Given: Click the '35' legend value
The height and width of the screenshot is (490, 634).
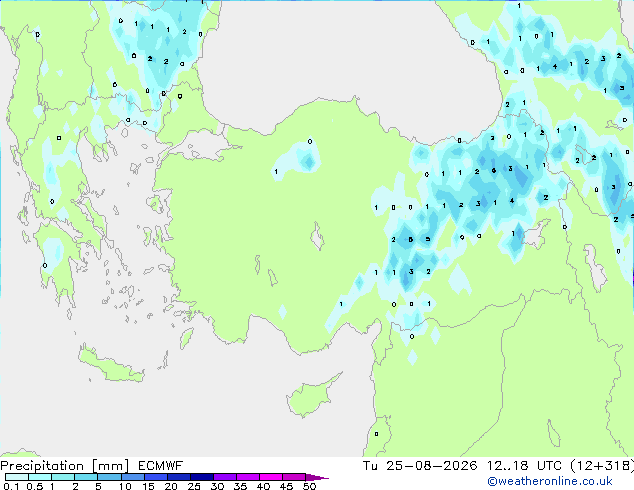Looking at the screenshot, I should (x=240, y=486).
